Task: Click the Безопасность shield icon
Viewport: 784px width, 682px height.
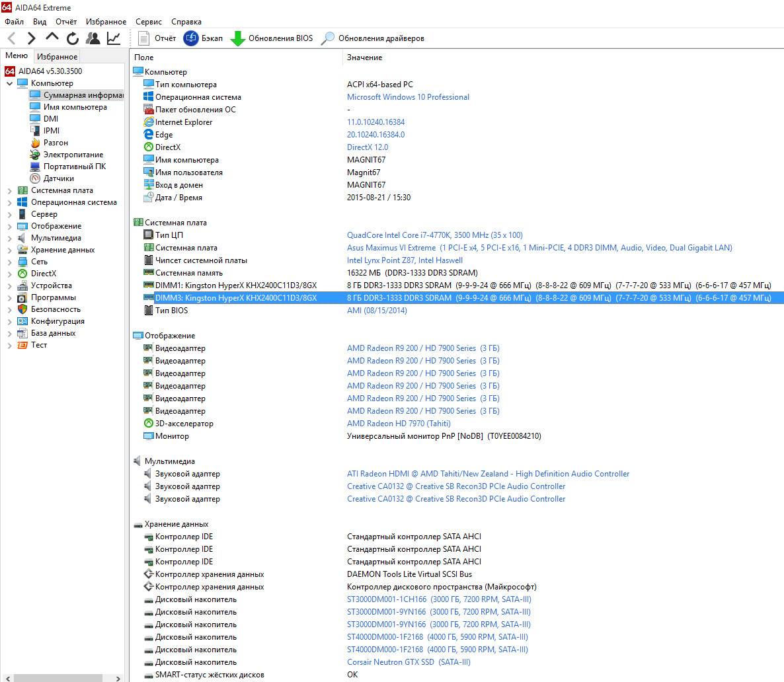Action: pyautogui.click(x=22, y=309)
